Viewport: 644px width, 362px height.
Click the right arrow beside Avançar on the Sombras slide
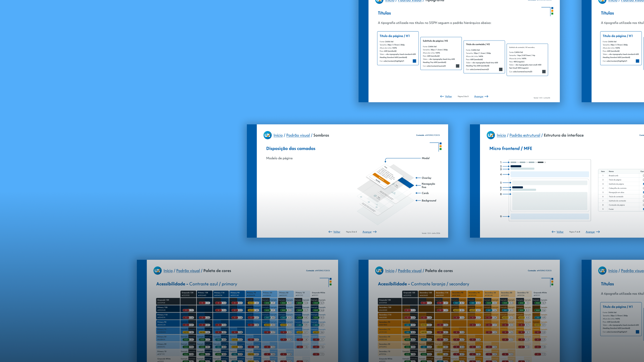[375, 232]
